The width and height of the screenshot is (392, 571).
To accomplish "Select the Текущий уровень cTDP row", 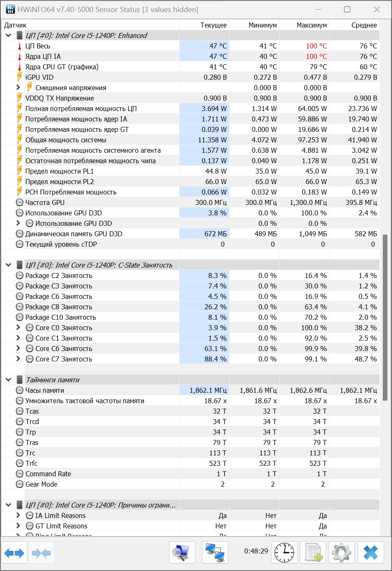I will click(x=190, y=244).
